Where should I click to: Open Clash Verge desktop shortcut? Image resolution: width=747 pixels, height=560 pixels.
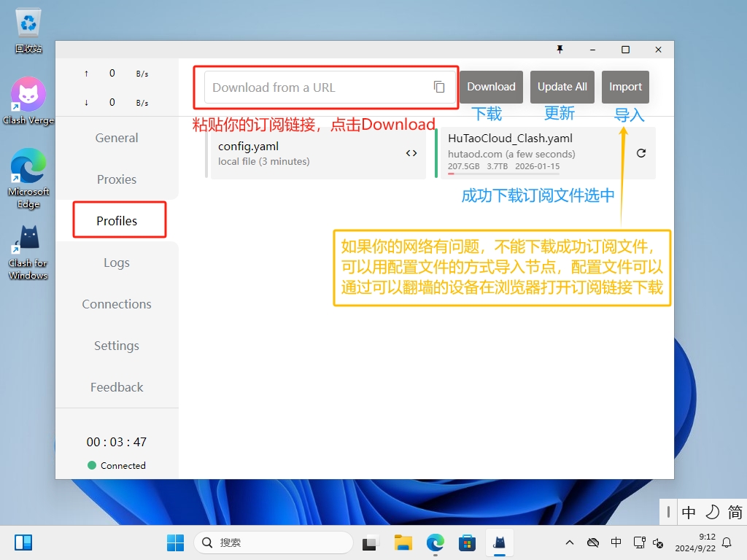tap(28, 101)
